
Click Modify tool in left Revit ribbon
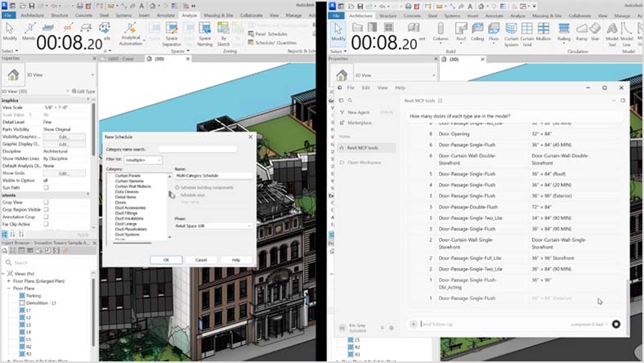pyautogui.click(x=10, y=32)
